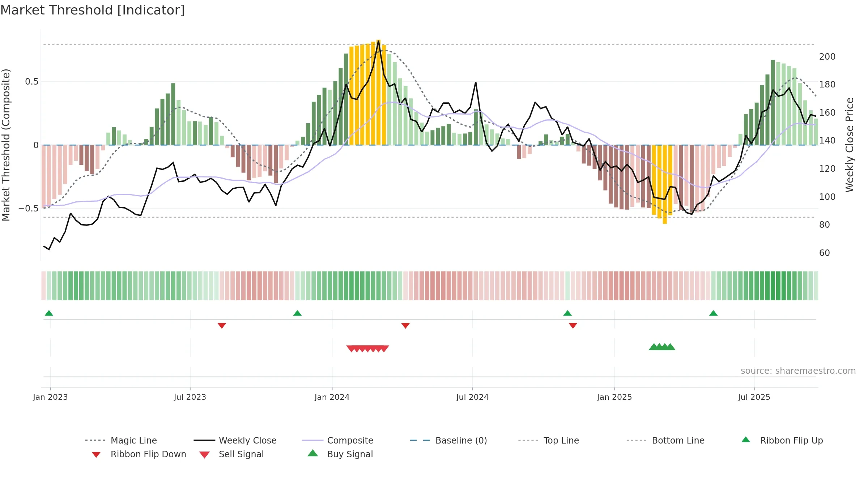Click the ribbon flip down marker near Aug 2023
This screenshot has height=488, width=868.
tap(222, 326)
